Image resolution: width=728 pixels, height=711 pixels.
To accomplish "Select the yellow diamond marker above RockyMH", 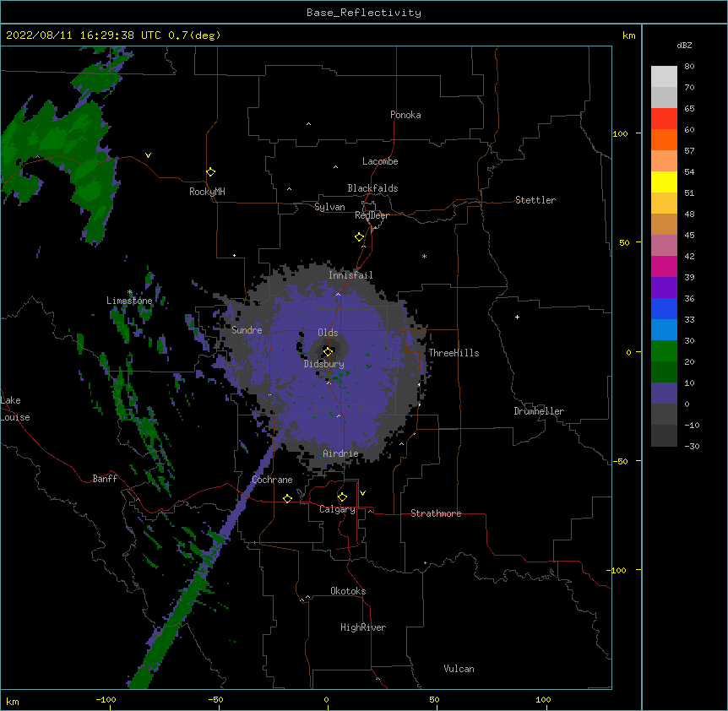I will [210, 172].
